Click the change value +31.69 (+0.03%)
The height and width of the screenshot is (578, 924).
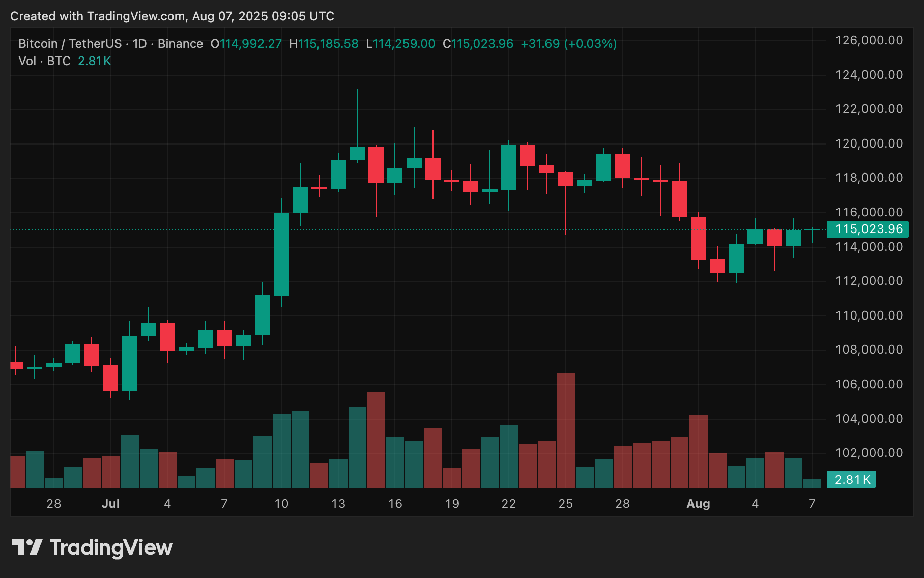[x=568, y=44]
